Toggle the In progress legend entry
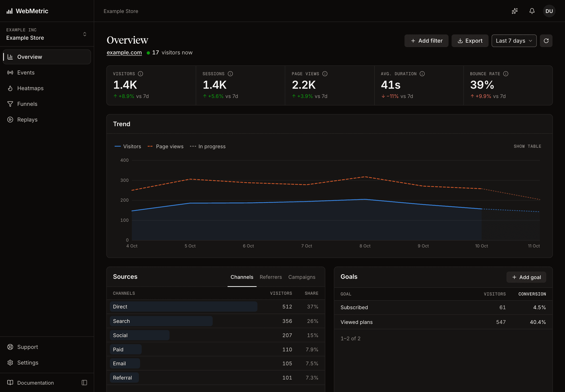The width and height of the screenshot is (565, 392). coord(208,146)
